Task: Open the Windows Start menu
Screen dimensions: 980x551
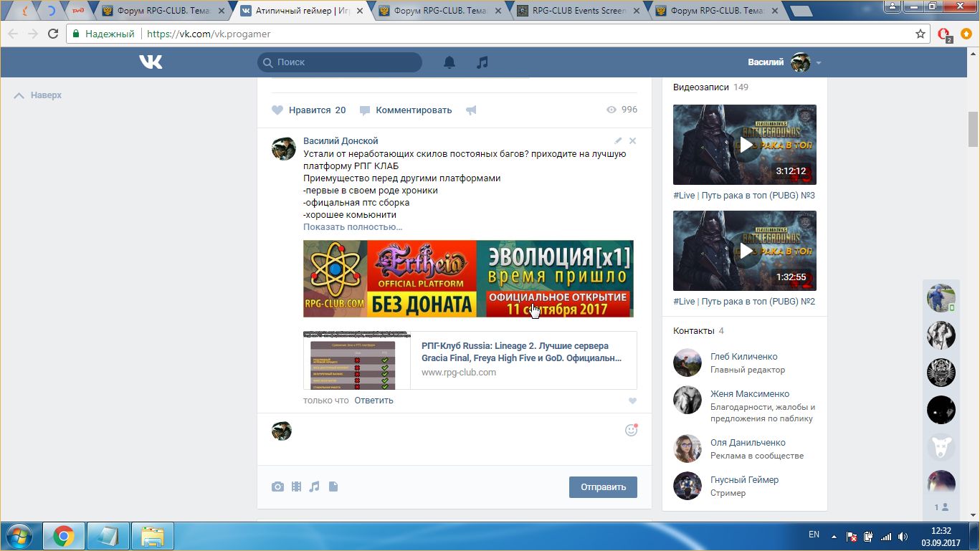Action: [x=19, y=536]
